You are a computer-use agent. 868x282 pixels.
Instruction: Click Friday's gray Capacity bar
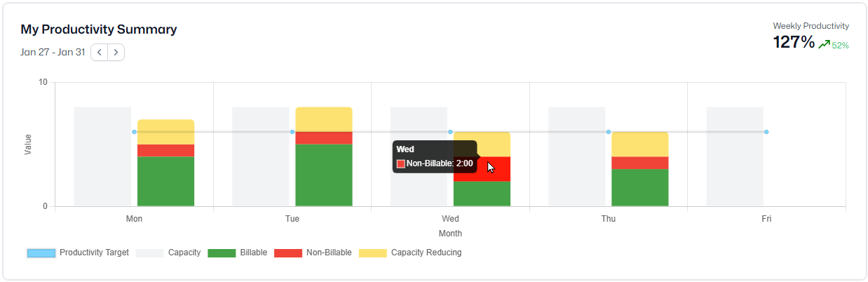734,156
